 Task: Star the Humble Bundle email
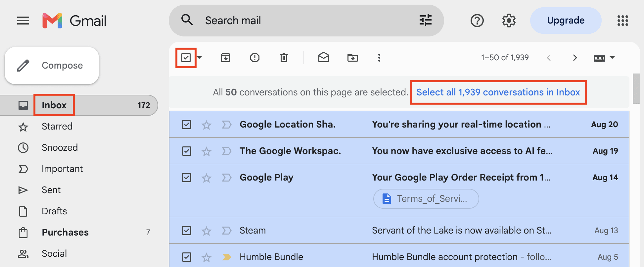[207, 257]
